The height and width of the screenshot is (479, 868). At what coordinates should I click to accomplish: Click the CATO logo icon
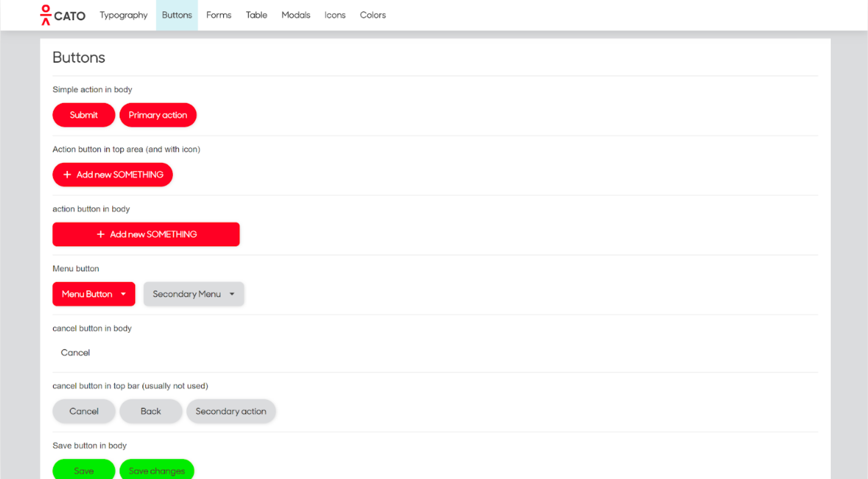(x=46, y=15)
